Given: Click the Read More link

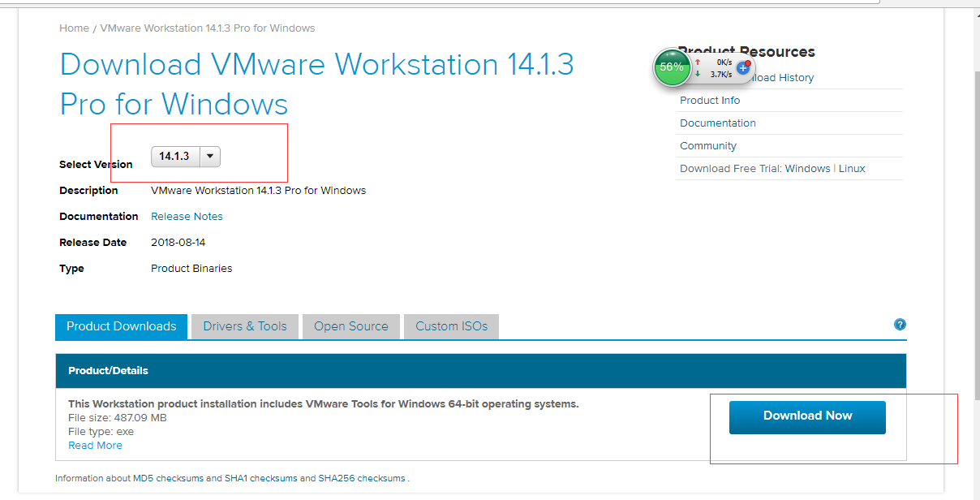Looking at the screenshot, I should (x=95, y=446).
